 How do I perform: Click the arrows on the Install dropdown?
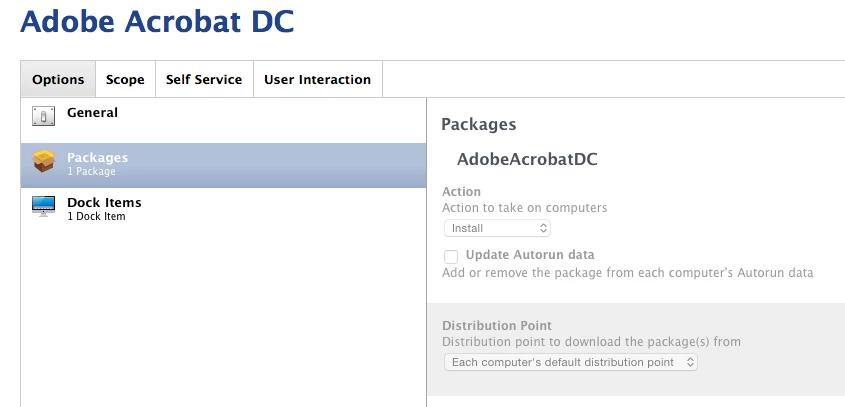tap(543, 228)
